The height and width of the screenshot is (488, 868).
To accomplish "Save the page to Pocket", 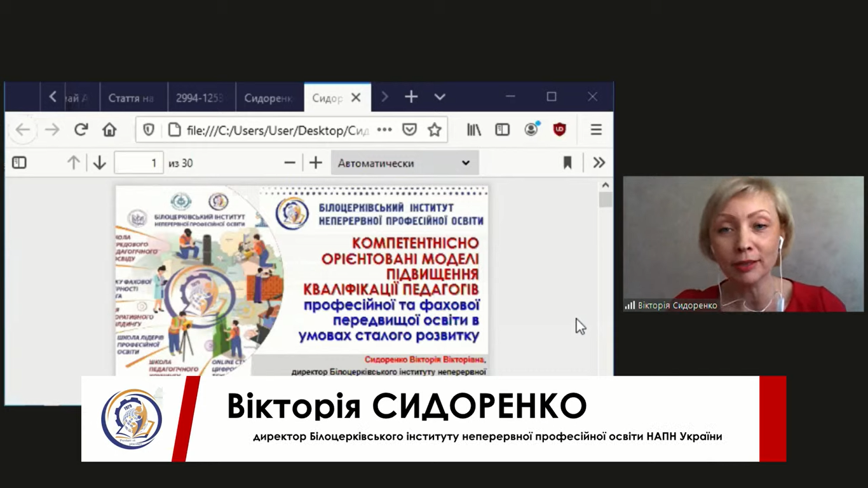I will [x=410, y=130].
